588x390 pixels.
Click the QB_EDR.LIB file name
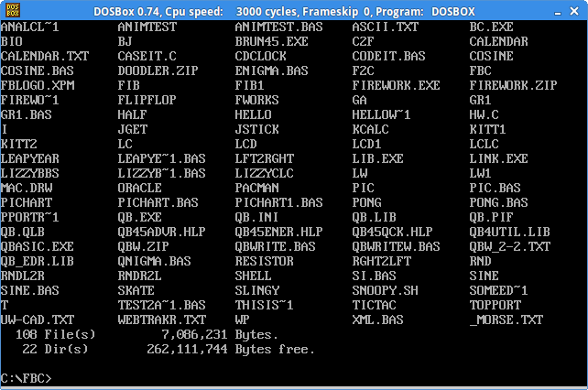38,261
